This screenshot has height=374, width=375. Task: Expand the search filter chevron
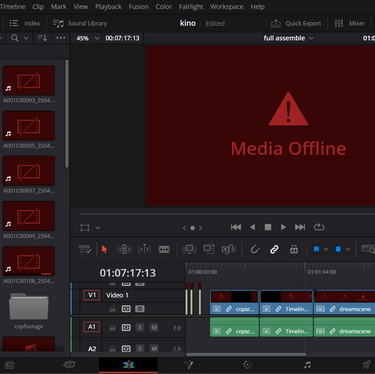click(26, 38)
